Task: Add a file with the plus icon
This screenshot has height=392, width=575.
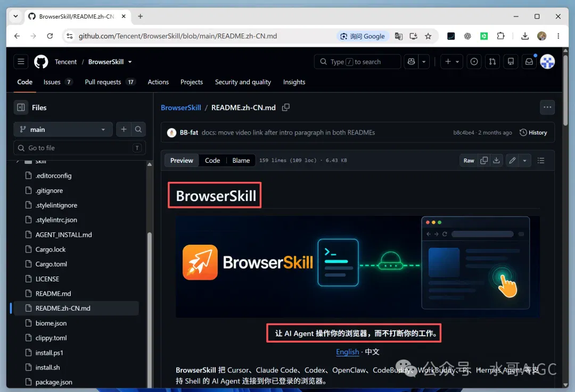Action: (124, 129)
